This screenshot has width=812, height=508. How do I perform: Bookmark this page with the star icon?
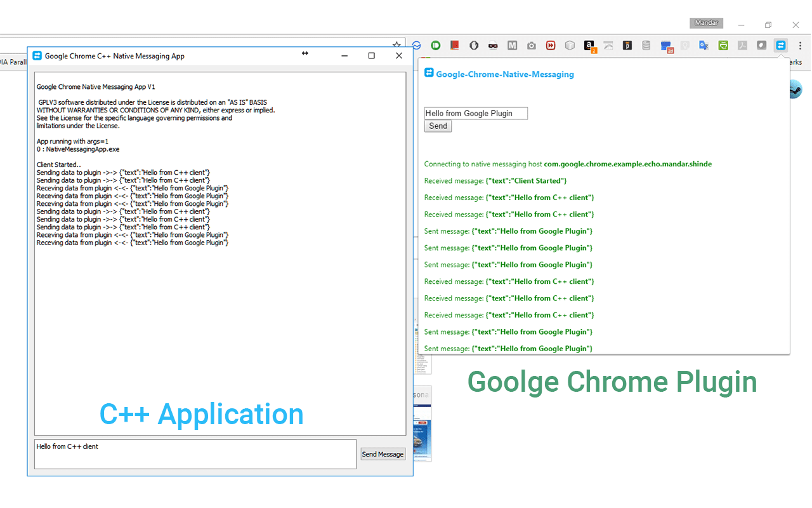click(396, 45)
